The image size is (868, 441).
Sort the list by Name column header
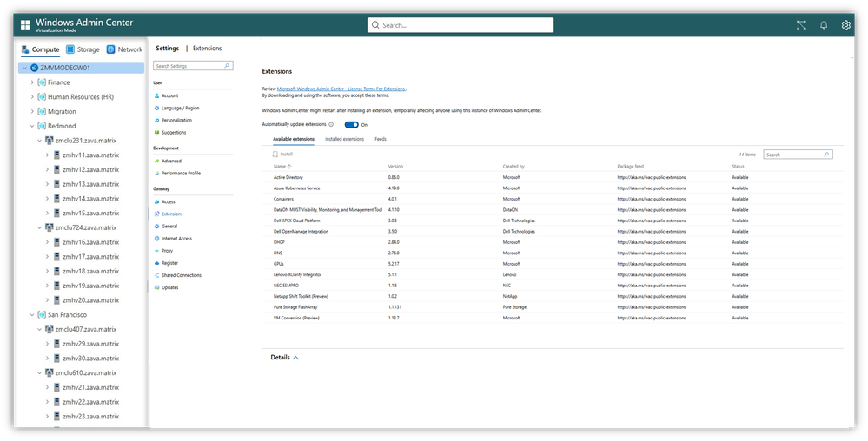tap(282, 166)
